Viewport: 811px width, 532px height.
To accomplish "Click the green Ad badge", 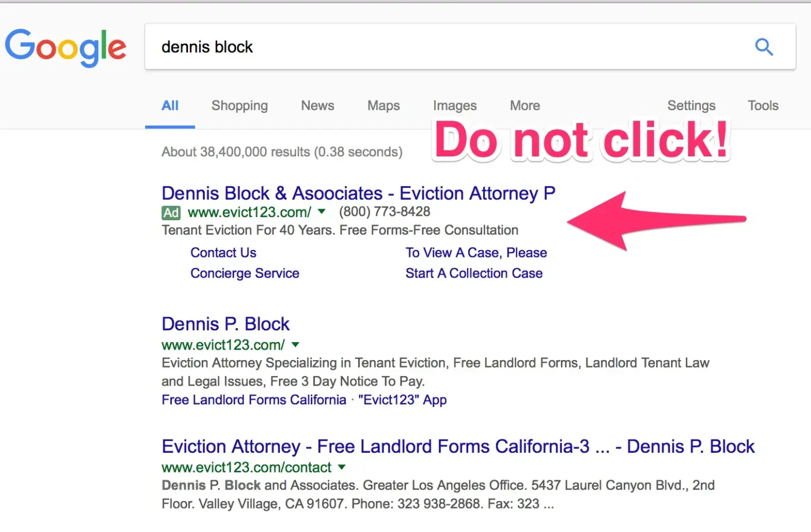I will coord(171,213).
